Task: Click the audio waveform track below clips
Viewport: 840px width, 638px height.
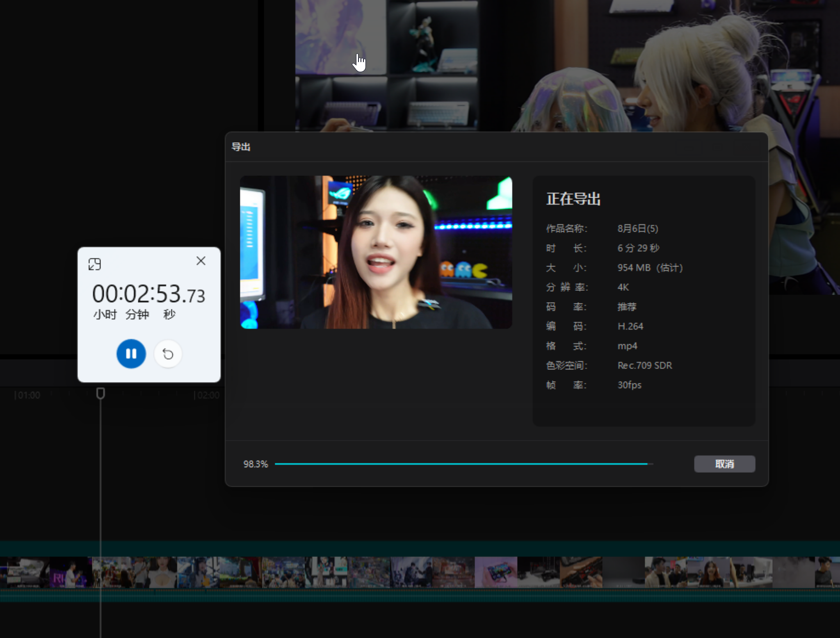Action: pos(420,595)
